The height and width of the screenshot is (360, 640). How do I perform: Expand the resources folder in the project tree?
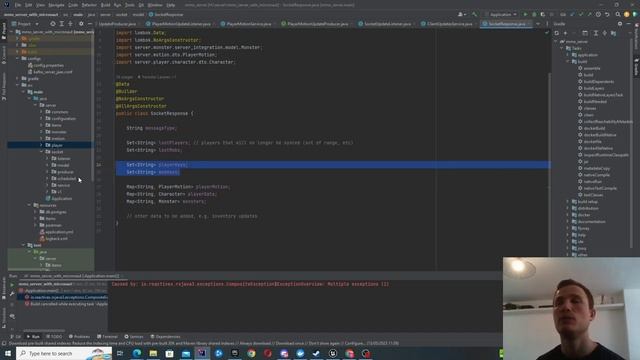tap(29, 205)
